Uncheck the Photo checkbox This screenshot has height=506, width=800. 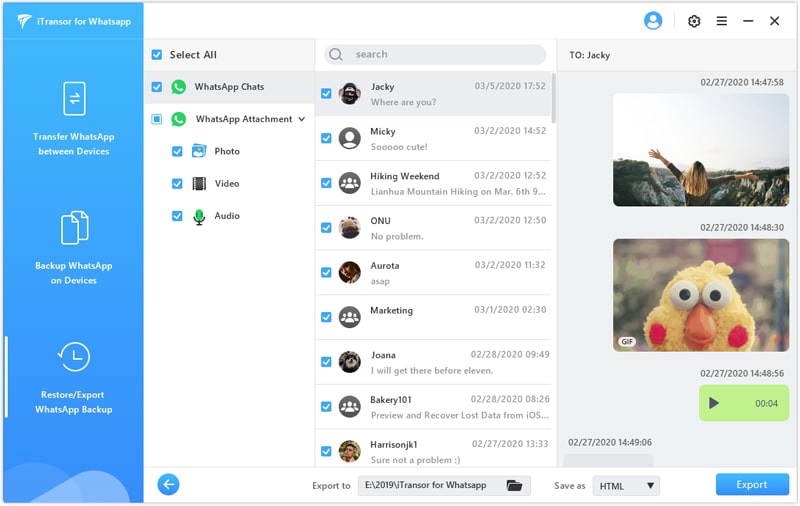pyautogui.click(x=177, y=151)
